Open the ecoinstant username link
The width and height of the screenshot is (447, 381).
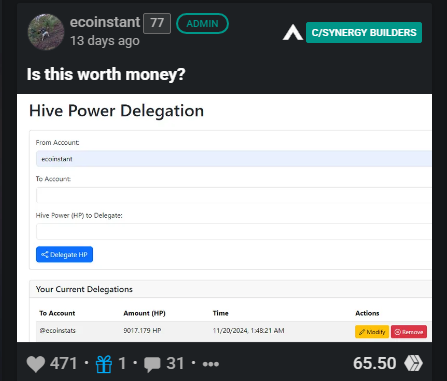(105, 22)
